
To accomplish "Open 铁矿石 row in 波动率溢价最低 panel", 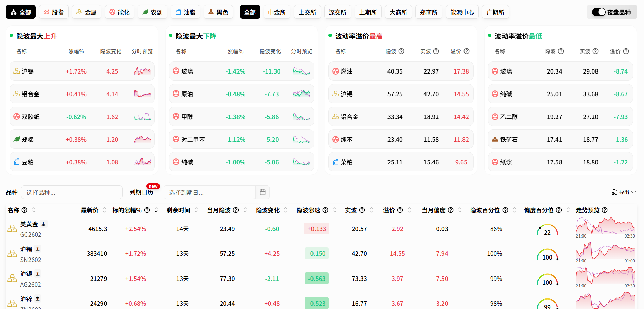I will 561,139.
